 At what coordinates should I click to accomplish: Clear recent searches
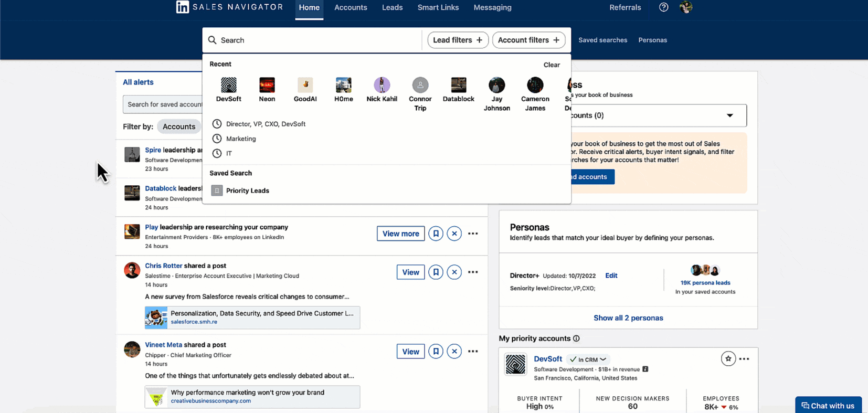[x=552, y=65]
